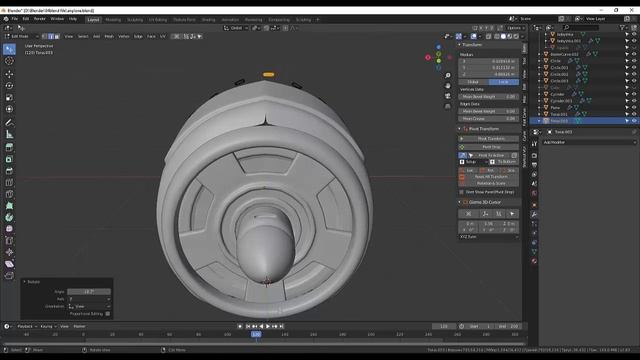Click the outliner search field
The width and height of the screenshot is (640, 360).
coord(582,28)
